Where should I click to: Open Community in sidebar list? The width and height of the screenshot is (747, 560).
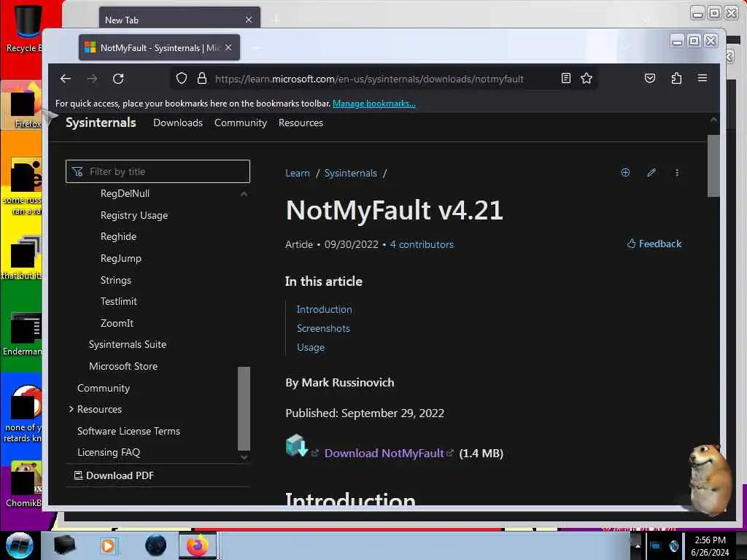pos(104,388)
